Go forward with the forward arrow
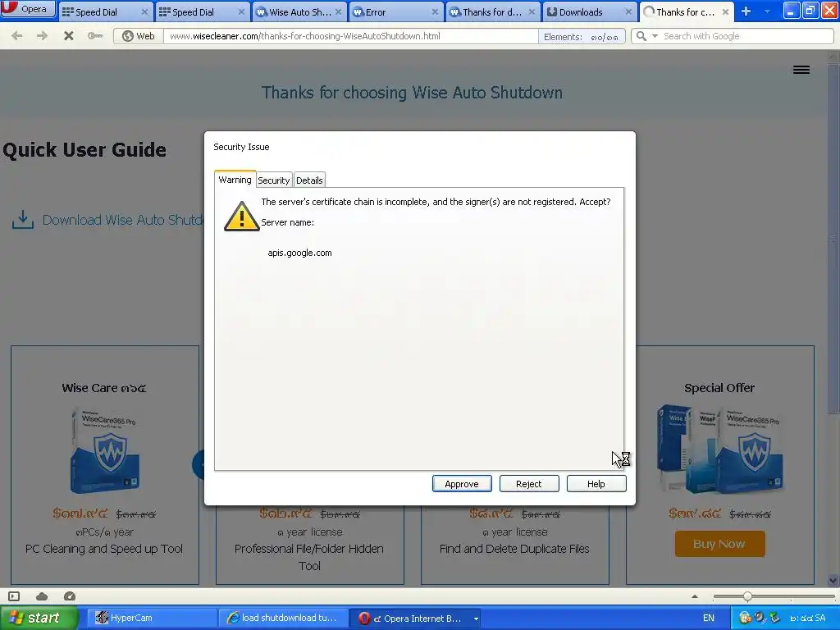 tap(42, 36)
